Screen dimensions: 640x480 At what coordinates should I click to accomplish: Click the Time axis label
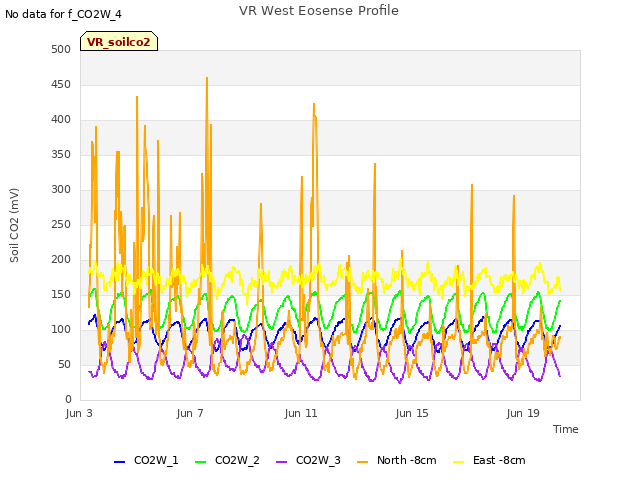coord(566,429)
